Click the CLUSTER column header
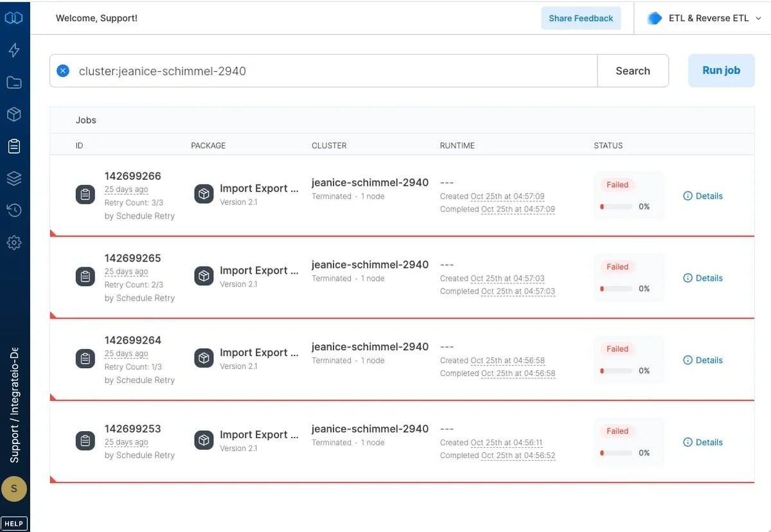Image resolution: width=771 pixels, height=532 pixels. pyautogui.click(x=329, y=146)
